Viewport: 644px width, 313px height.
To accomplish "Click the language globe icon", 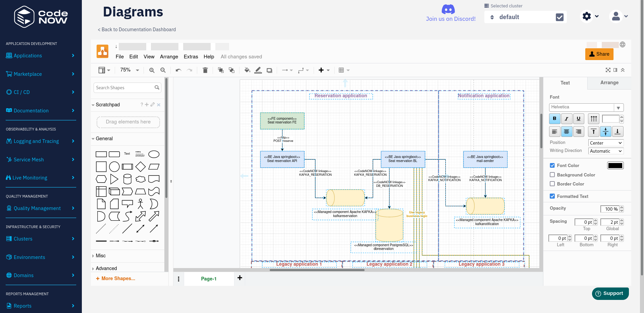I will (623, 45).
